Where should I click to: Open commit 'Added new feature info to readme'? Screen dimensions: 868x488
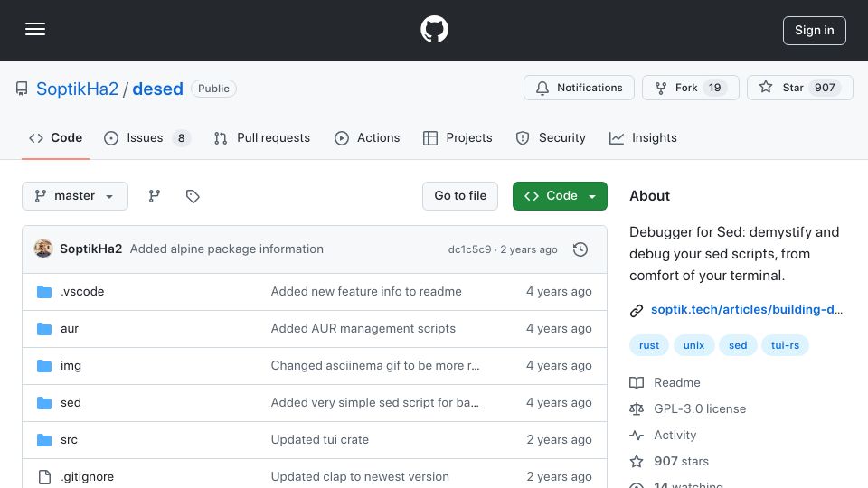click(366, 292)
